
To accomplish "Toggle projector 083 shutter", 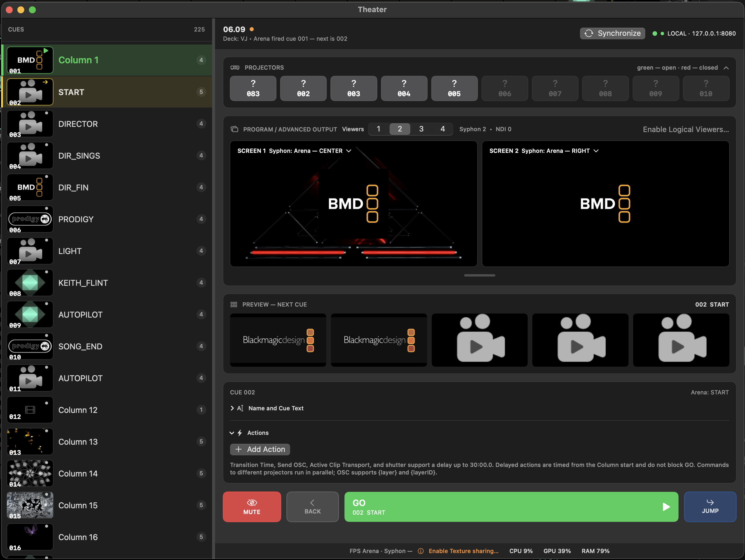I will (253, 88).
